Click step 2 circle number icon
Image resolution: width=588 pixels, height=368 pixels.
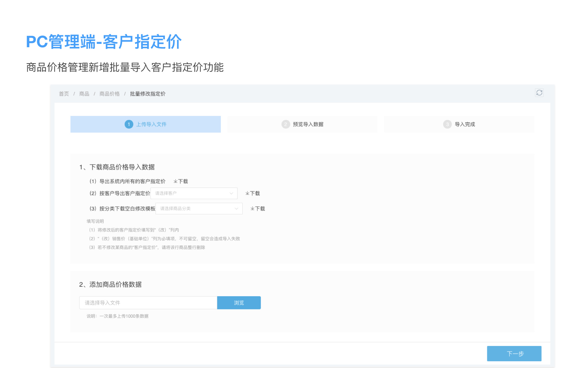(285, 124)
